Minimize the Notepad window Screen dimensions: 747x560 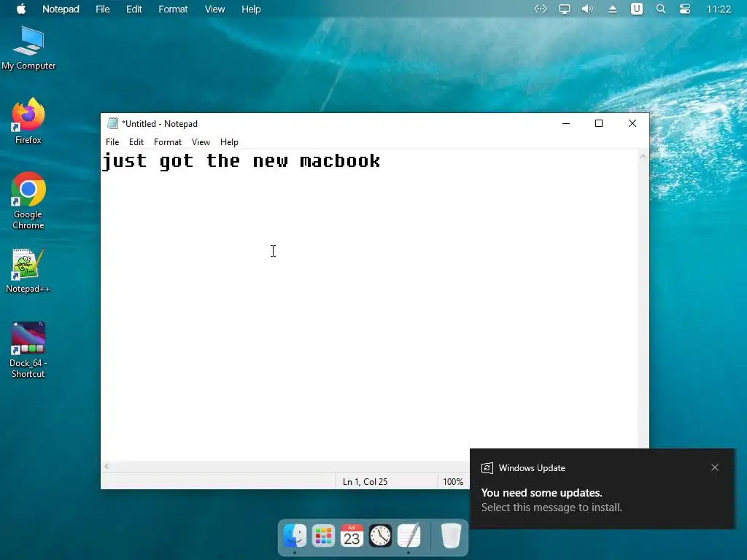click(x=566, y=123)
